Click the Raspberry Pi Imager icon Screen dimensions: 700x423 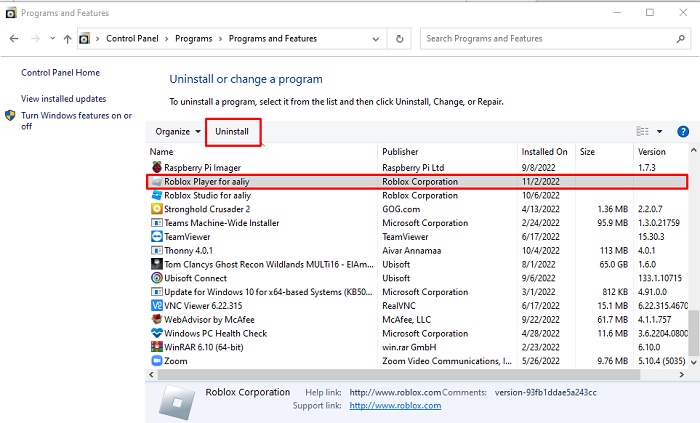click(157, 167)
